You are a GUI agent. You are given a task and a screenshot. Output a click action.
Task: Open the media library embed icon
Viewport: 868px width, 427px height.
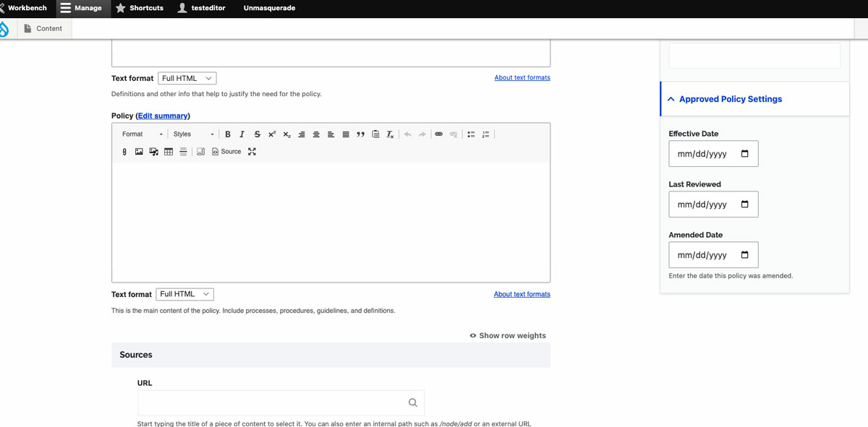click(x=153, y=152)
